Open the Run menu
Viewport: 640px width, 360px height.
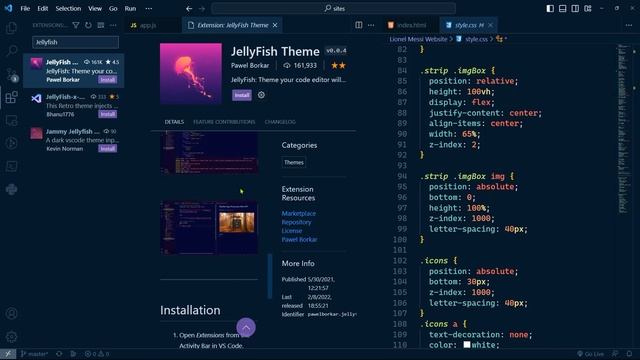coord(130,8)
